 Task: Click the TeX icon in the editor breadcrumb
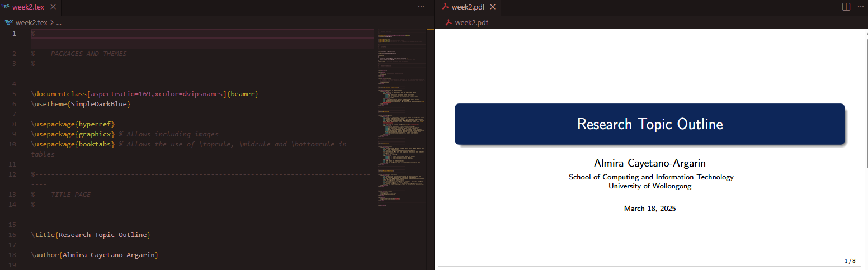click(x=9, y=22)
